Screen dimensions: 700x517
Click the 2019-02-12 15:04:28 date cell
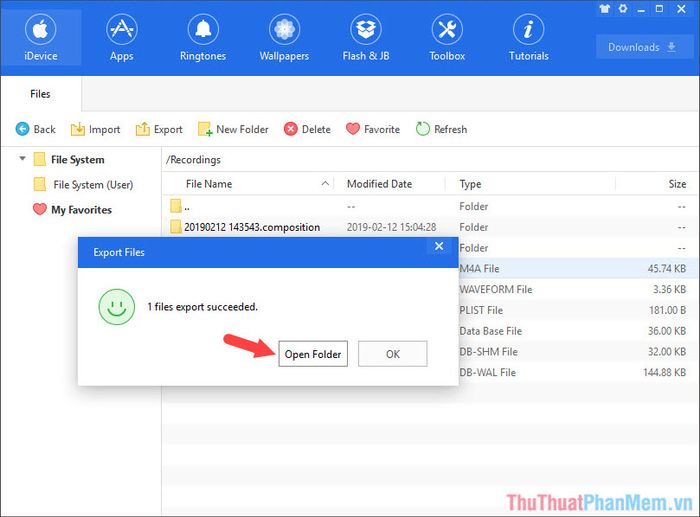392,227
